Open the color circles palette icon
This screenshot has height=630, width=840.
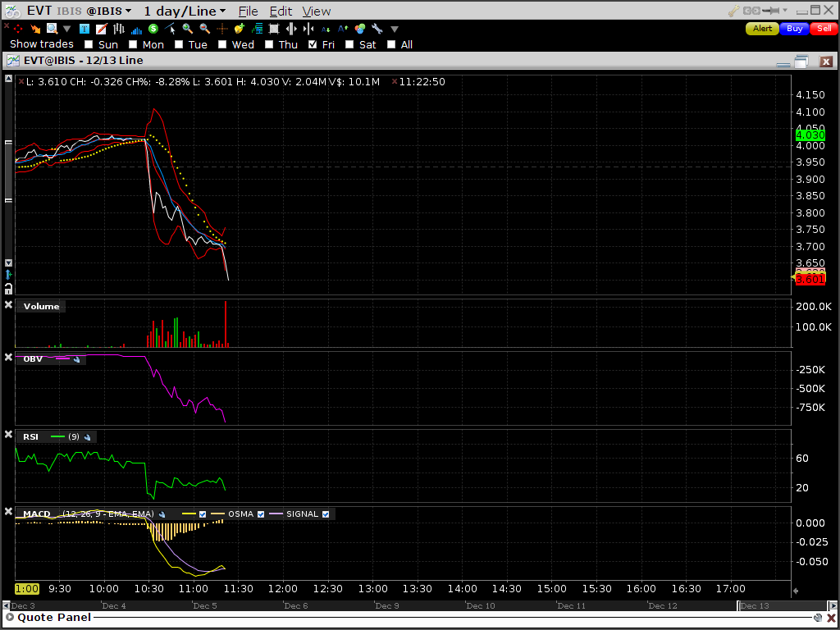[360, 29]
